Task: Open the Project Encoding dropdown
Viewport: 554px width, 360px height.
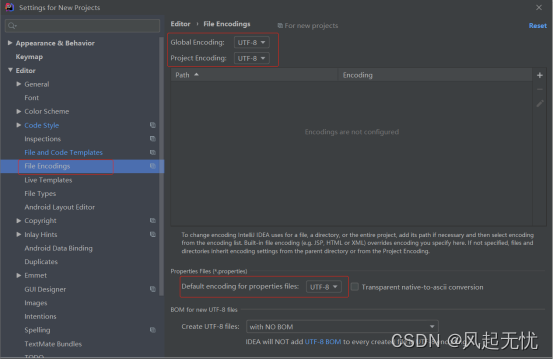Action: tap(252, 58)
